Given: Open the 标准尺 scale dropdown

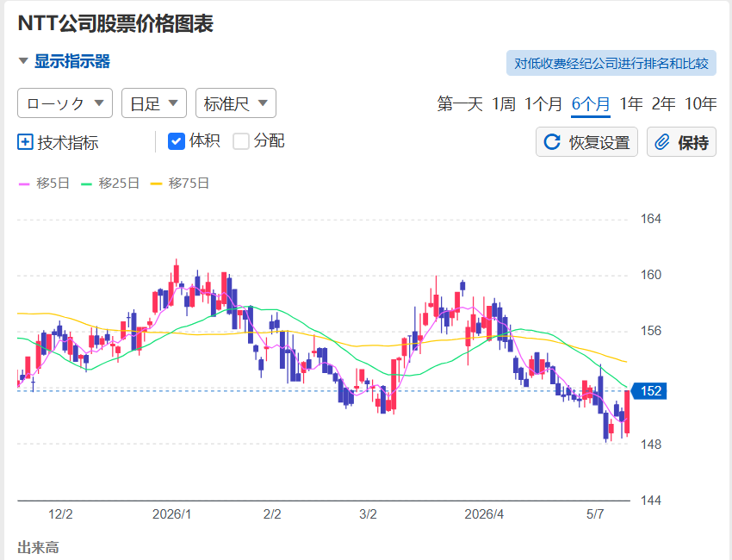Looking at the screenshot, I should click(x=236, y=103).
